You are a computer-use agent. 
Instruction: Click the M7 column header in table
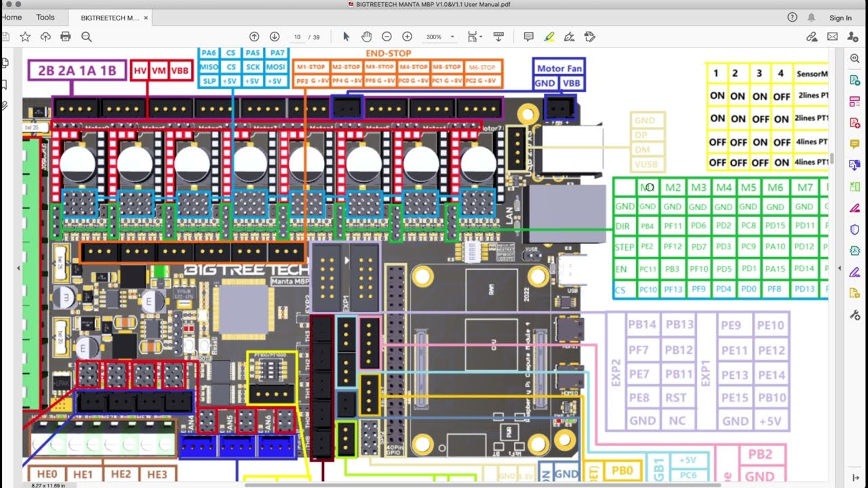coord(805,188)
